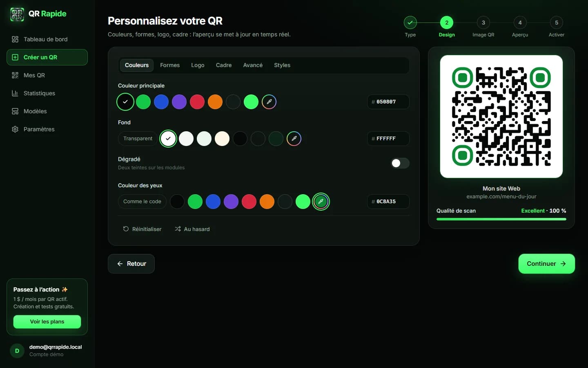The height and width of the screenshot is (368, 588).
Task: Click step 4 Aperçu
Action: tap(520, 27)
